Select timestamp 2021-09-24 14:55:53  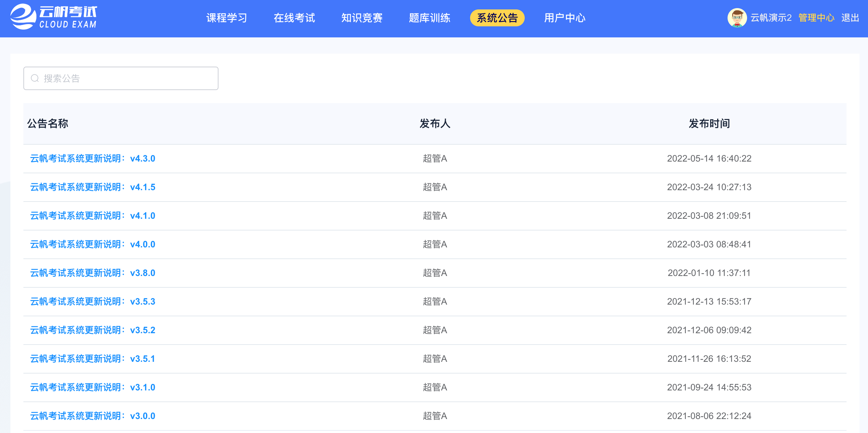709,388
